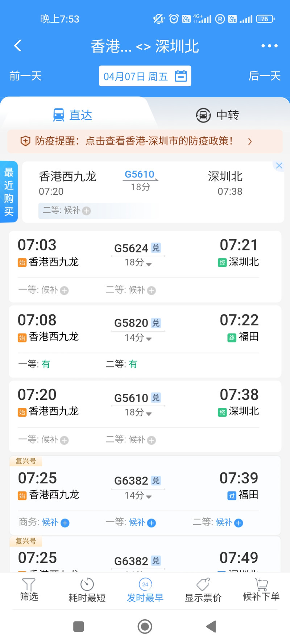The width and height of the screenshot is (290, 644).
Task: Expand G5820 14分 stop details
Action: pos(138,338)
